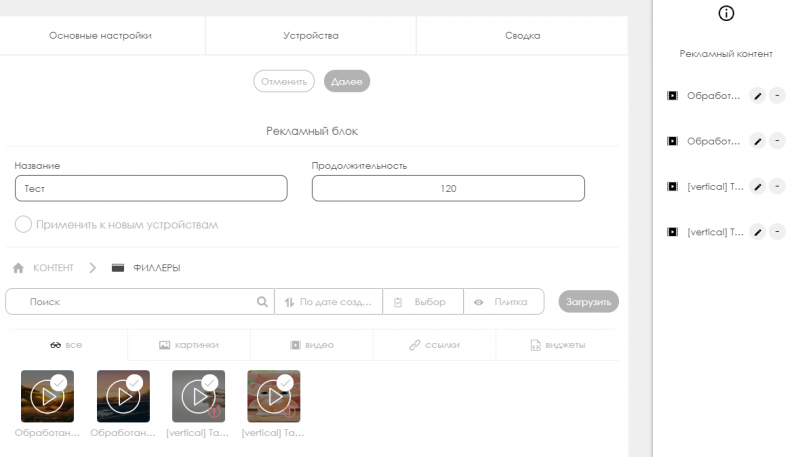This screenshot has width=800, height=457.
Task: Switch to the Устройства tab
Action: [x=310, y=36]
